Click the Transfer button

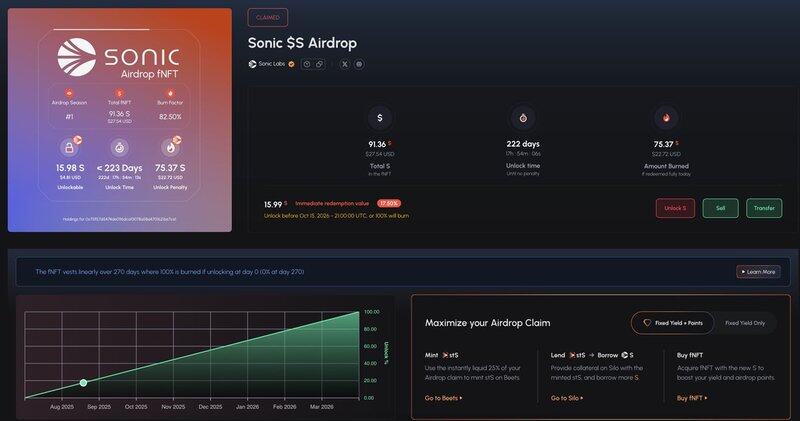pos(764,208)
